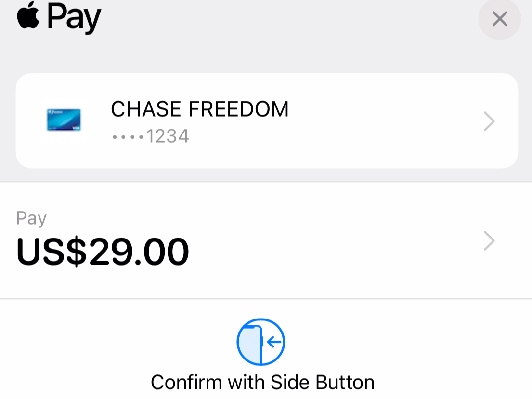
Task: Tap the Chase Freedom card image
Action: pyautogui.click(x=64, y=120)
